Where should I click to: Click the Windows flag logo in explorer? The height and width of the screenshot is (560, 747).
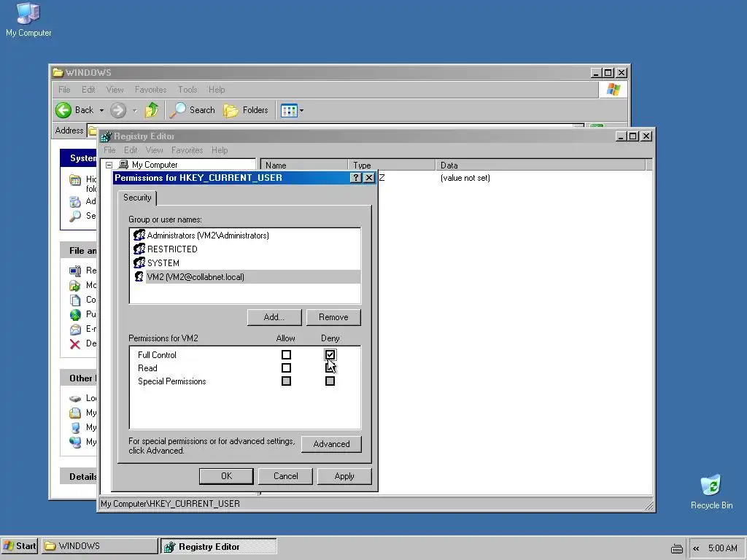coord(613,90)
